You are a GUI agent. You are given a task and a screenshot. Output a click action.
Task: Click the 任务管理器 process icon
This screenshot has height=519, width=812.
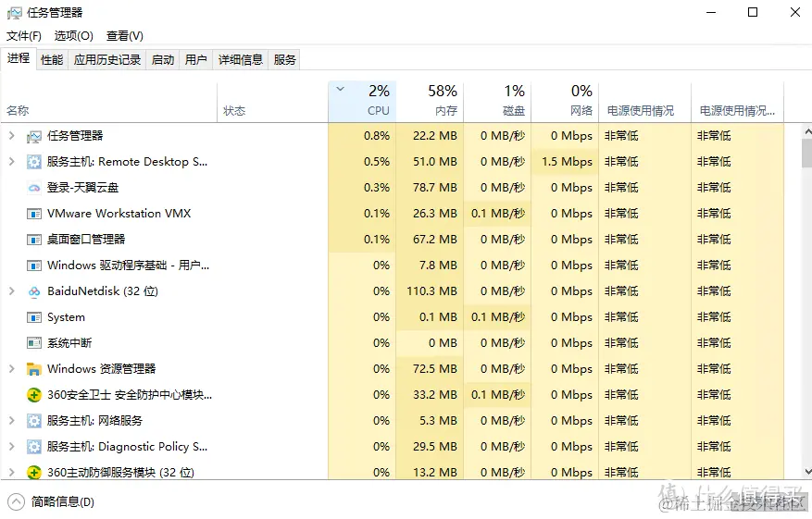click(x=34, y=136)
